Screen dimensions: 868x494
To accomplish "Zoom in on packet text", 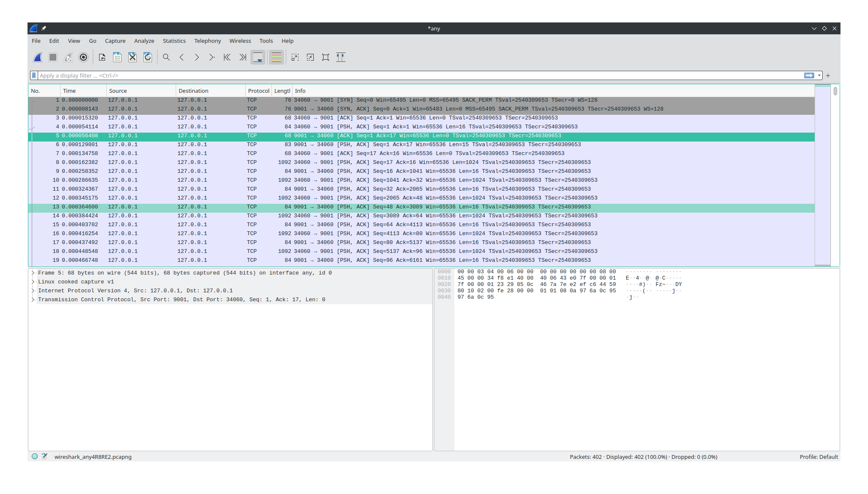I will click(295, 57).
